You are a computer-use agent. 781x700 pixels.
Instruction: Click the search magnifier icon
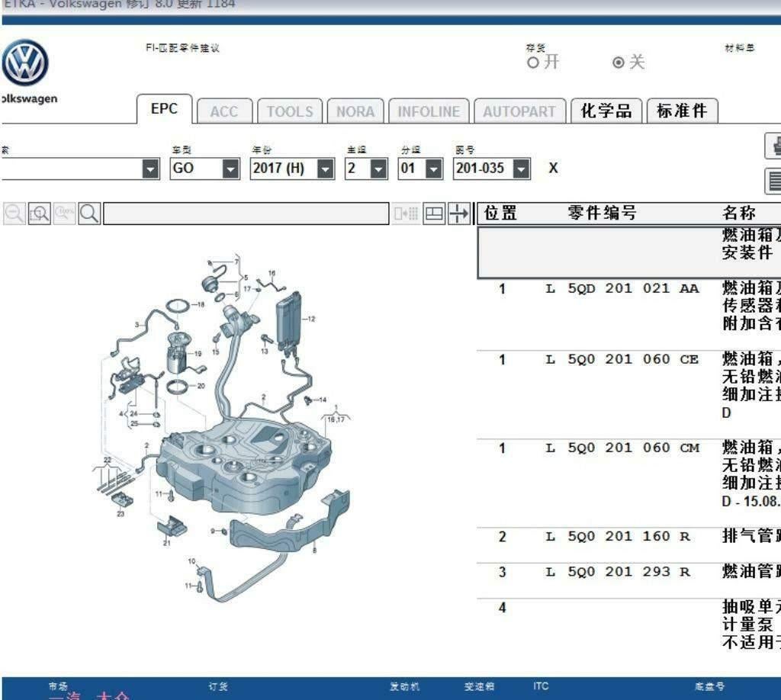coord(89,214)
